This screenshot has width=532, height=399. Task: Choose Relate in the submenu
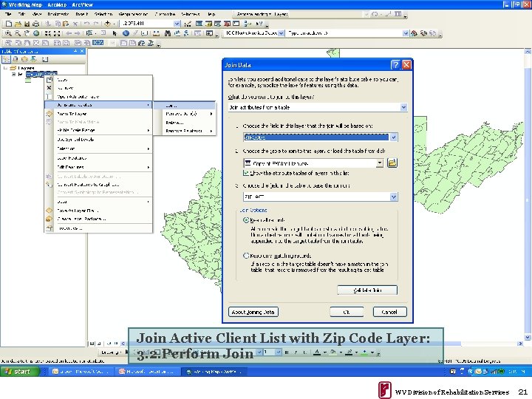184,123
